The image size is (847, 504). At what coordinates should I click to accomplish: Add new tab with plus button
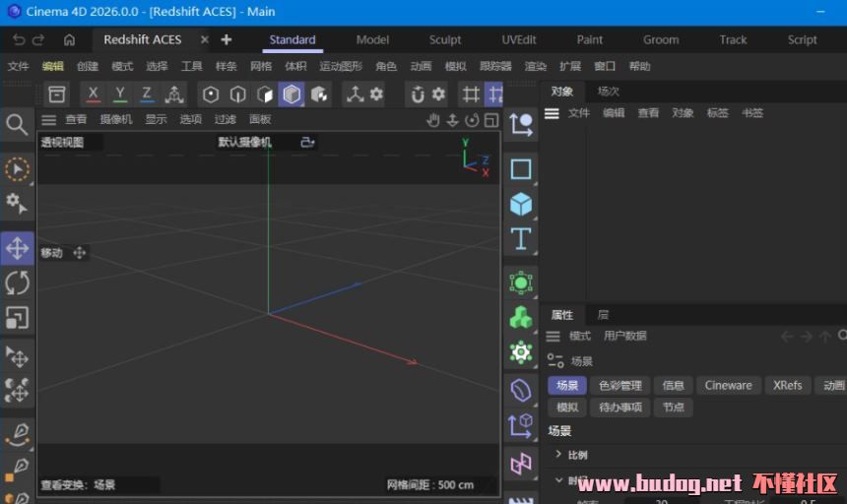pyautogui.click(x=227, y=40)
